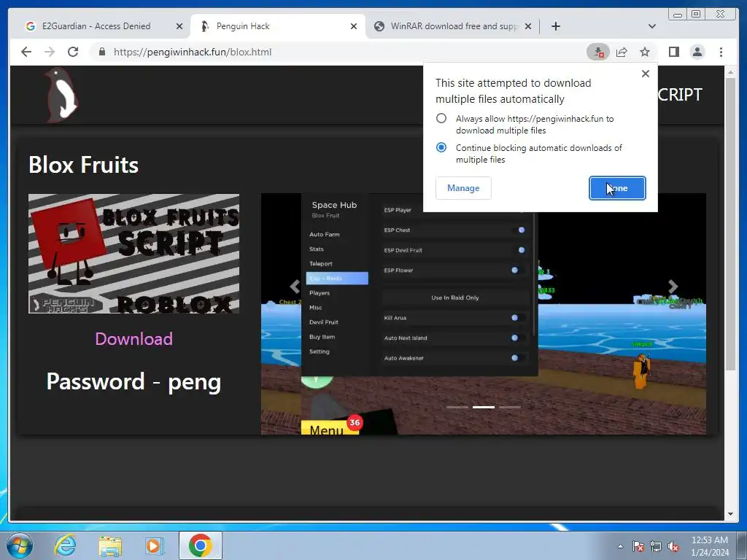Select Teleport in Space Hub menu
The image size is (747, 560).
(321, 263)
